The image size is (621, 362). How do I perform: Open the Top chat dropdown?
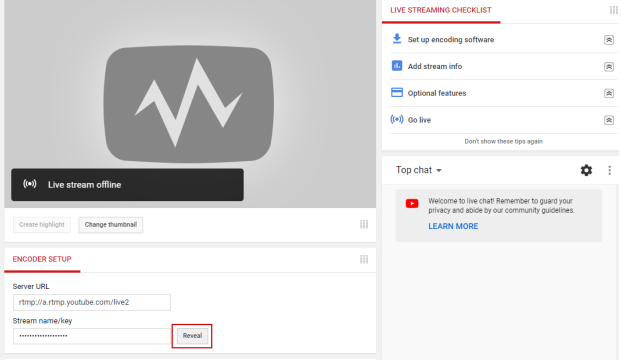(x=419, y=170)
